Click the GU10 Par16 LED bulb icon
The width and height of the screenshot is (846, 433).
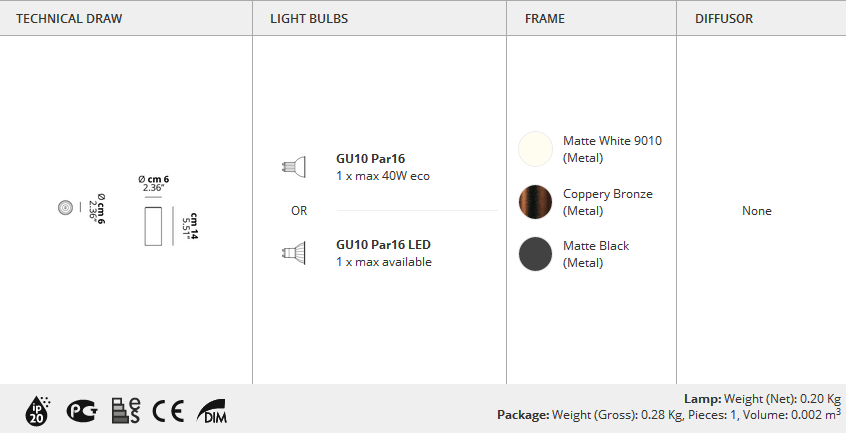point(292,253)
